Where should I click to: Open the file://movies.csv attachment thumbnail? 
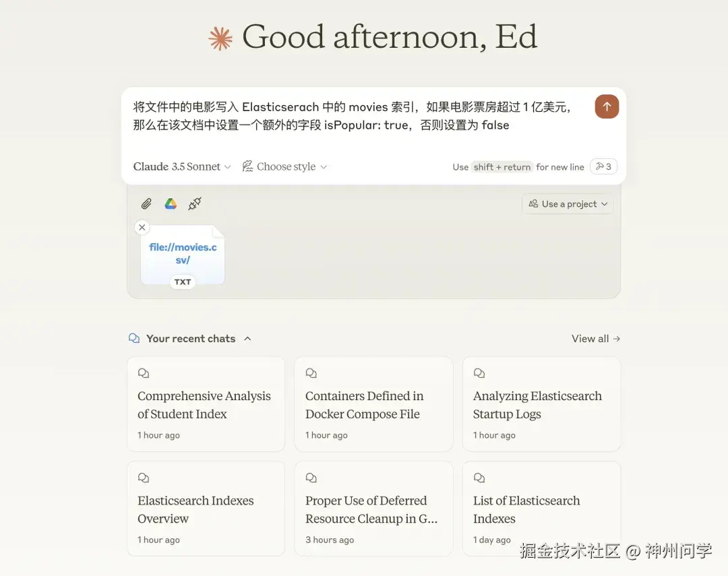(x=183, y=255)
